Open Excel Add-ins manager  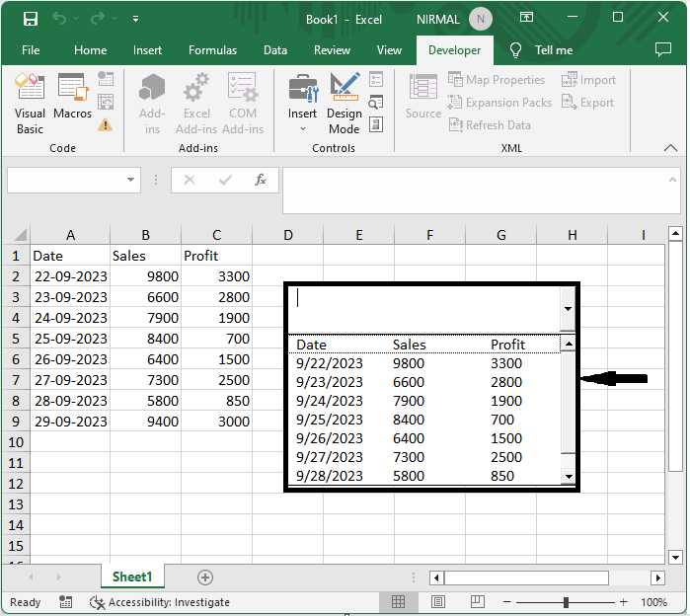(x=195, y=104)
